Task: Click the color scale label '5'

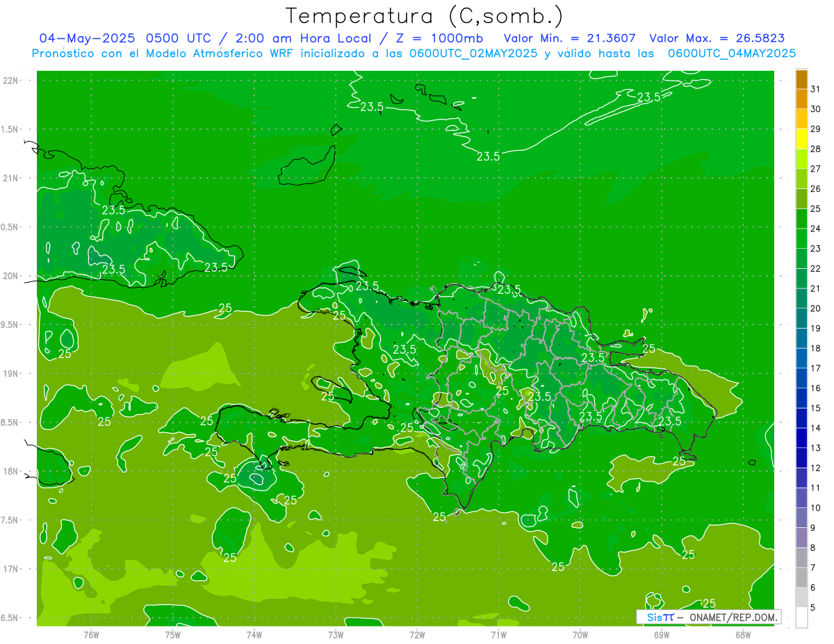Action: point(813,608)
